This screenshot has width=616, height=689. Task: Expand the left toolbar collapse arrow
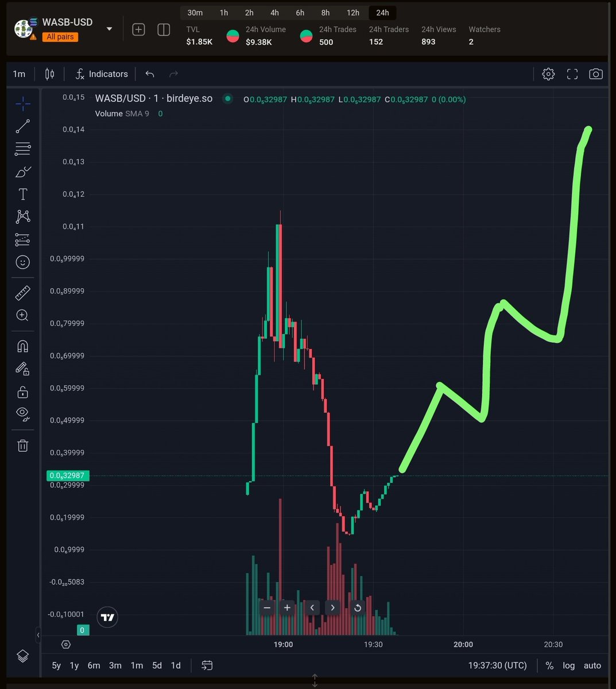coord(38,636)
